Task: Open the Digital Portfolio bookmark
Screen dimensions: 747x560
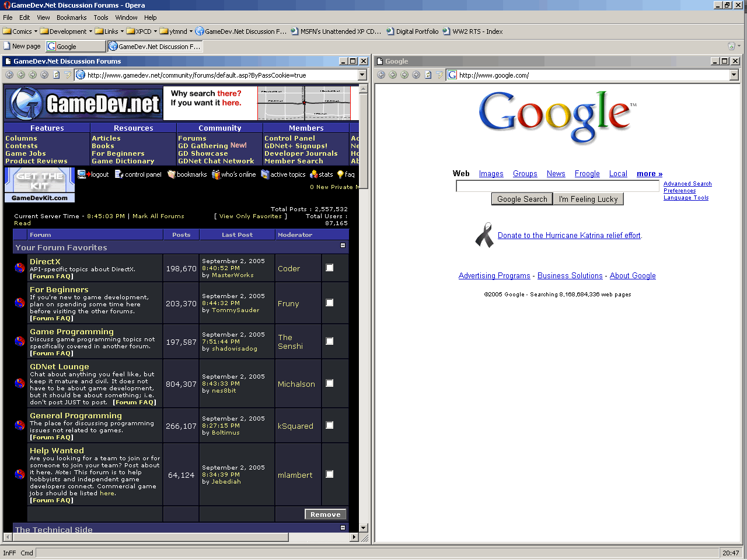Action: point(412,32)
